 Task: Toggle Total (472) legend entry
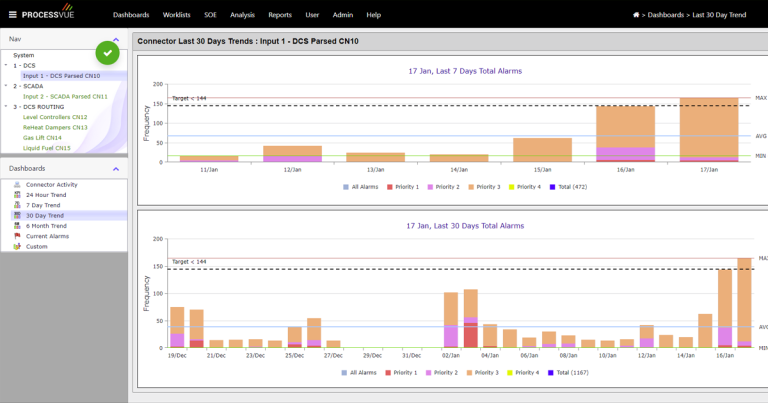coord(568,187)
